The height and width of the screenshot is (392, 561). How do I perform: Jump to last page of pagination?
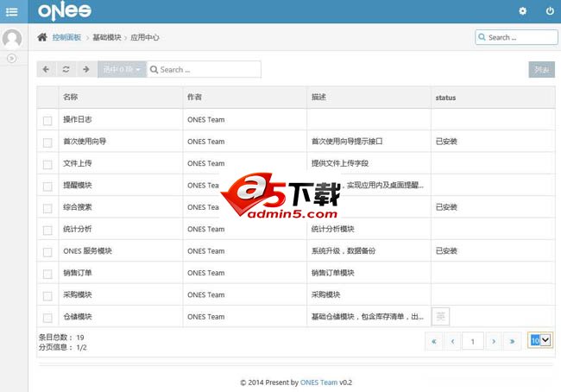tap(513, 341)
